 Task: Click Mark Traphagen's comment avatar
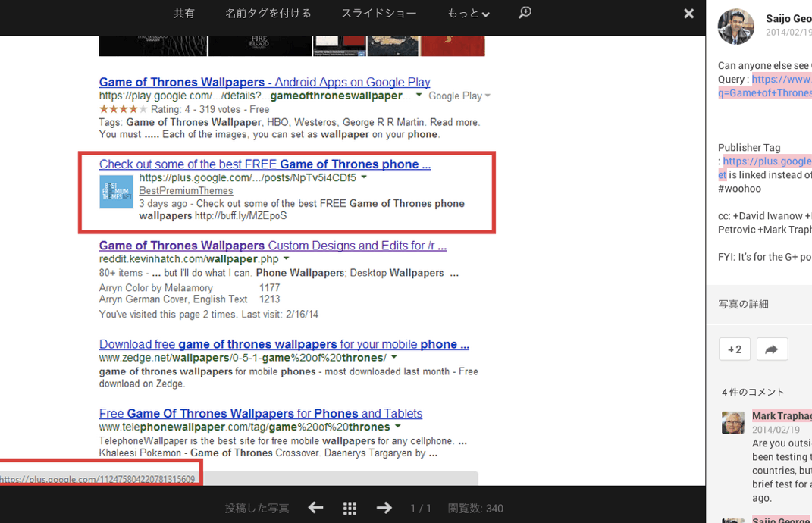(732, 422)
